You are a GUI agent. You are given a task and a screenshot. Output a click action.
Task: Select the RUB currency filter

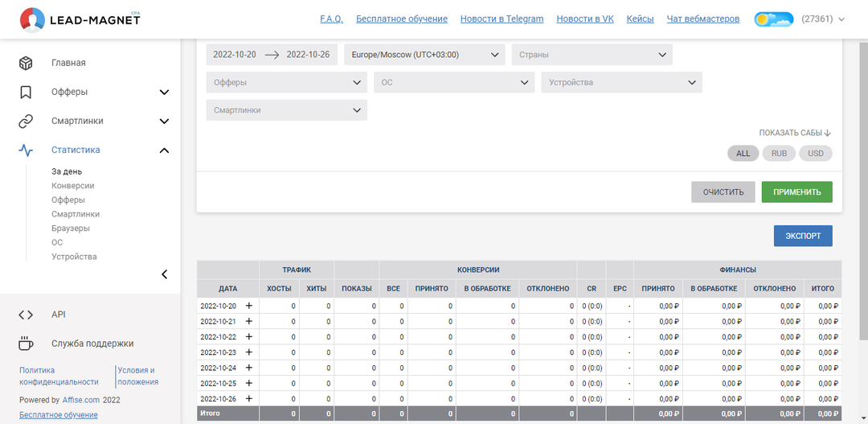(x=779, y=153)
